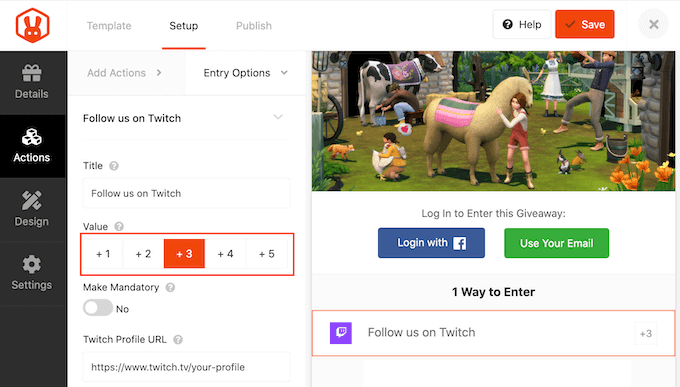This screenshot has width=680, height=387.
Task: Click the Use Your Email button
Action: (x=556, y=243)
